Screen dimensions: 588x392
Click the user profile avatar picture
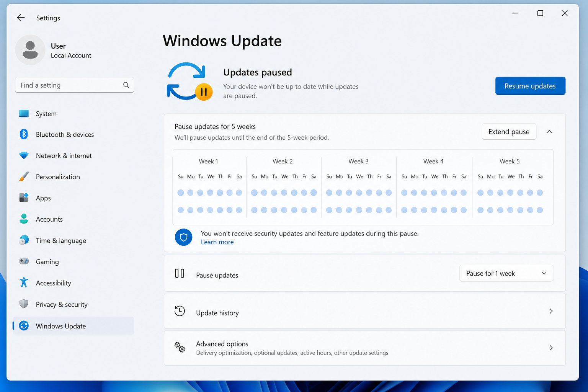(x=30, y=50)
